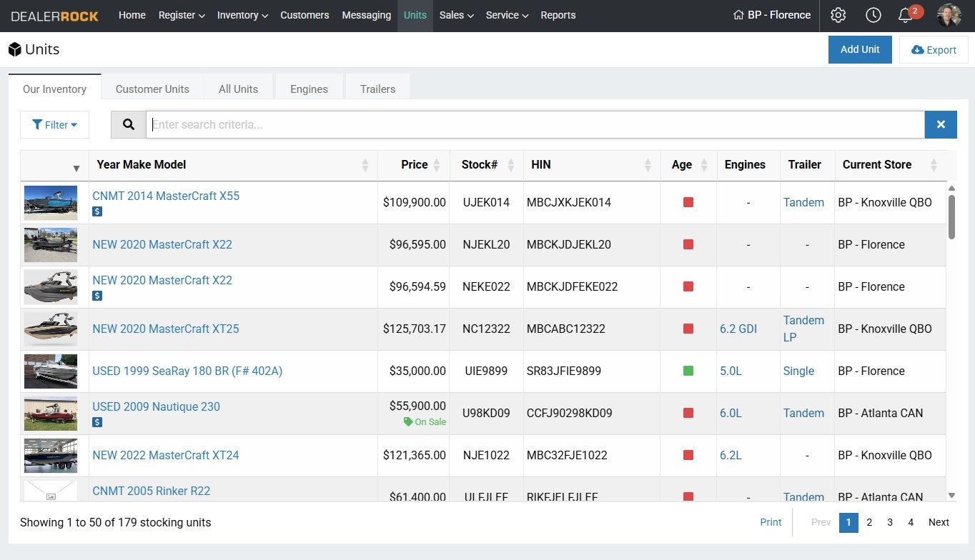Open NEW 2022 MasterCraft XT24 link
This screenshot has width=975, height=560.
pos(166,455)
